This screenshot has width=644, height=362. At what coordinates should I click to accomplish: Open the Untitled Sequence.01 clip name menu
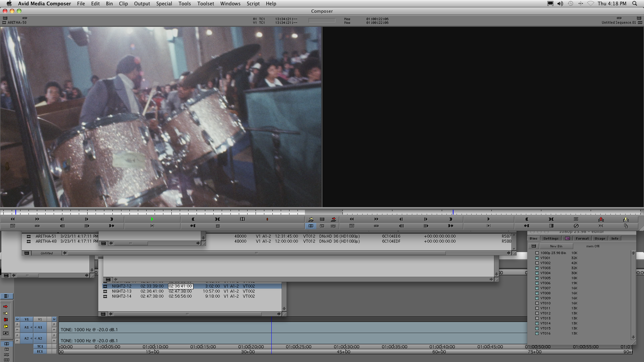(x=619, y=22)
